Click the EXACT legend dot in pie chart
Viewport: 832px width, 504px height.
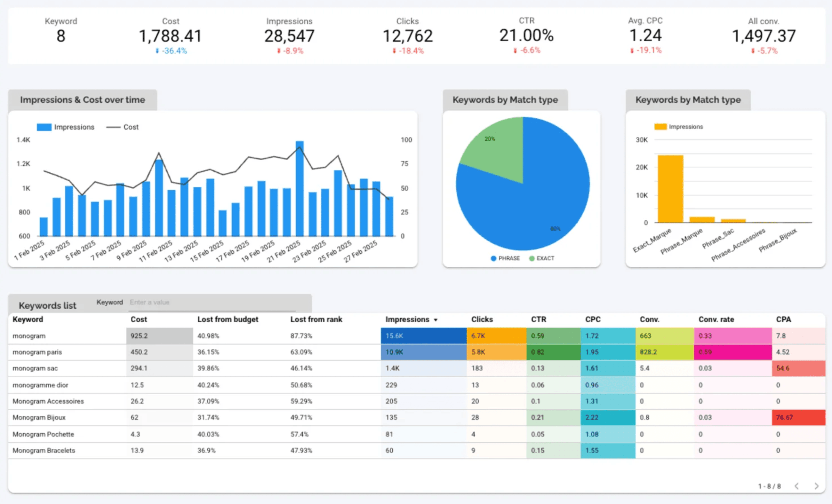pyautogui.click(x=532, y=258)
